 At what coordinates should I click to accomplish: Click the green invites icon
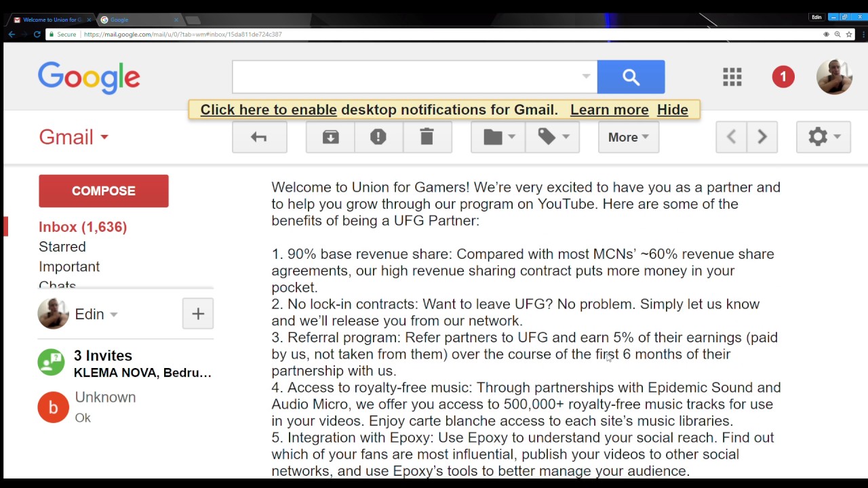tap(52, 363)
